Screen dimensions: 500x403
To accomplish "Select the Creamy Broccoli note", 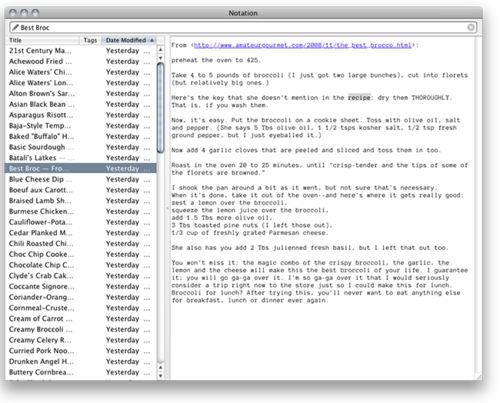I will [x=81, y=329].
